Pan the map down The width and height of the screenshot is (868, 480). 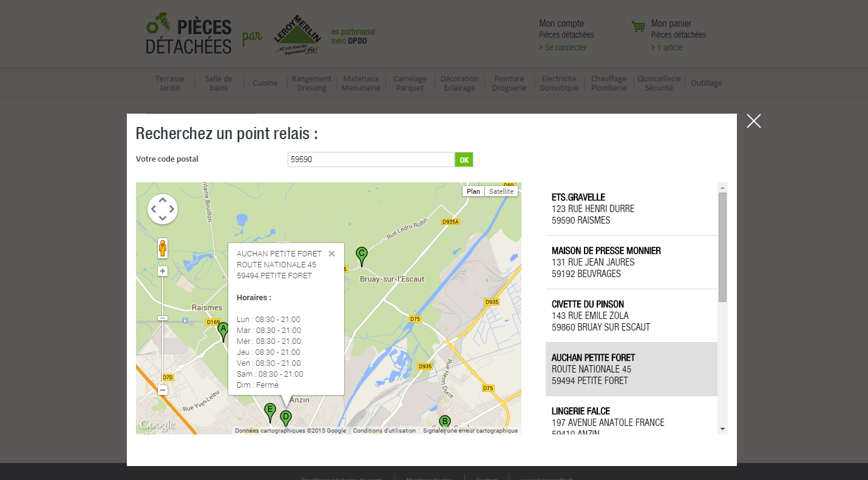(163, 218)
